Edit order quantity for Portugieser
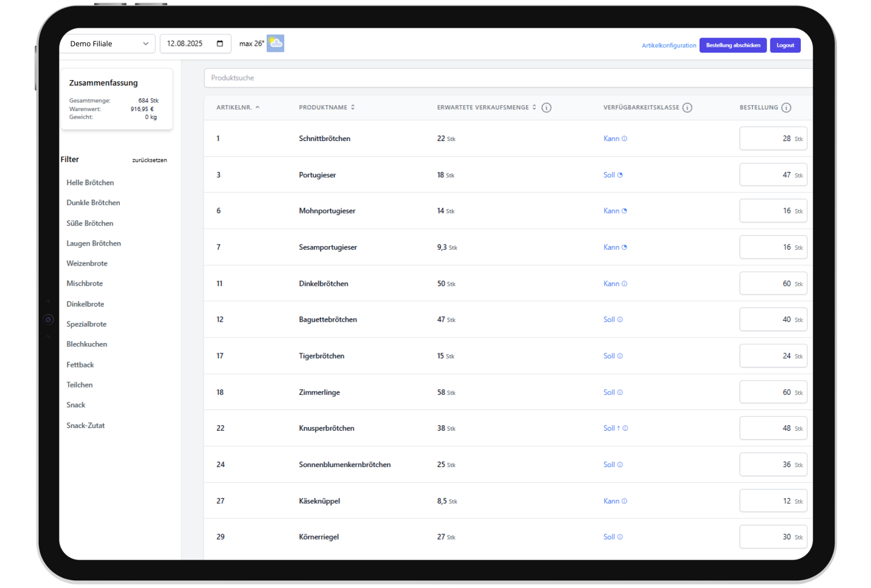 (773, 175)
